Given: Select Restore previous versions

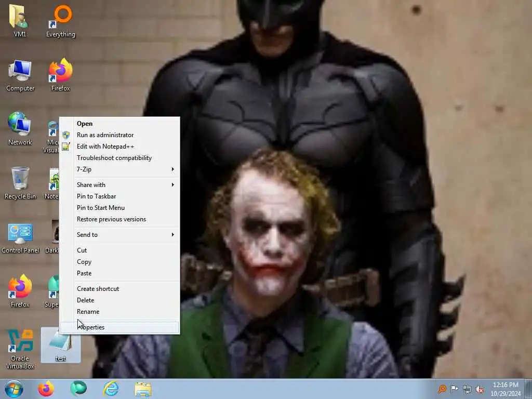Looking at the screenshot, I should [x=120, y=220].
